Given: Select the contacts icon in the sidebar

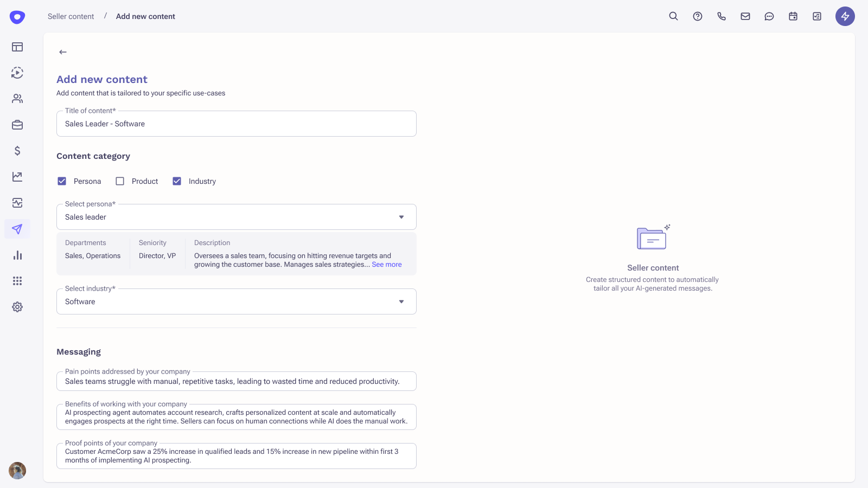Looking at the screenshot, I should point(17,98).
